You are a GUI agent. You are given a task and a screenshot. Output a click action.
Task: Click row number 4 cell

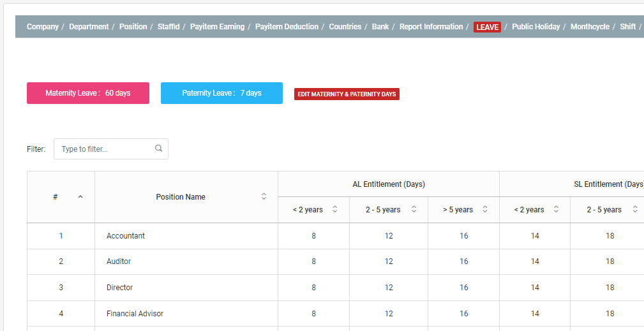coord(61,314)
